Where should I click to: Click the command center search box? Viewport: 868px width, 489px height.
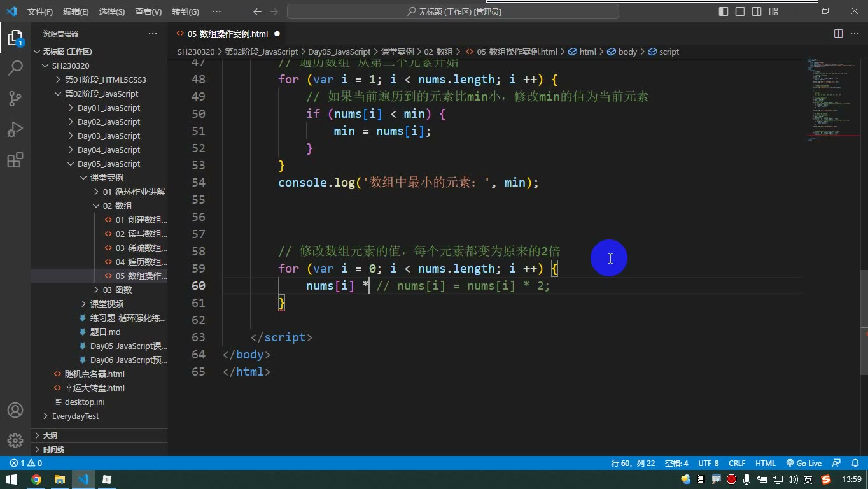(x=453, y=11)
